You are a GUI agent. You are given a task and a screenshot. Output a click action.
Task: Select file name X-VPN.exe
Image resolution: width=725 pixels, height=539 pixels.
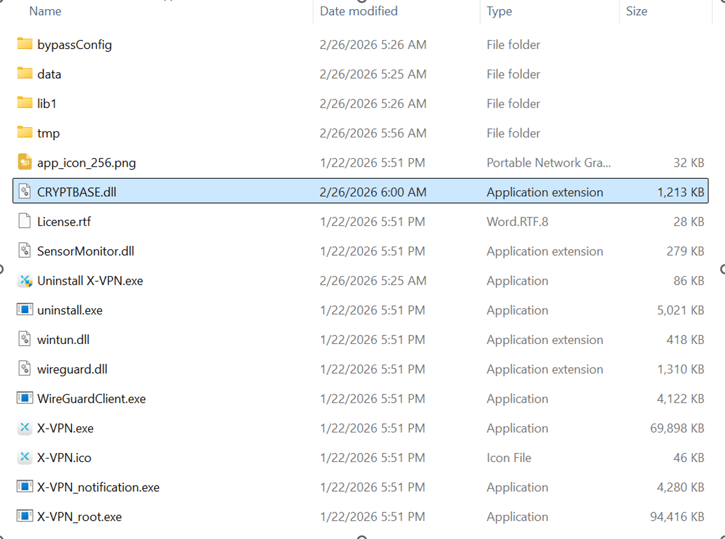(65, 429)
